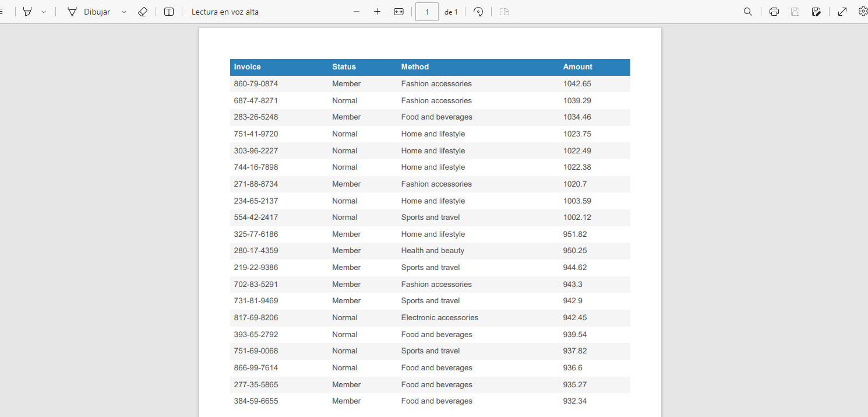
Task: Toggle fit to width view
Action: (398, 12)
